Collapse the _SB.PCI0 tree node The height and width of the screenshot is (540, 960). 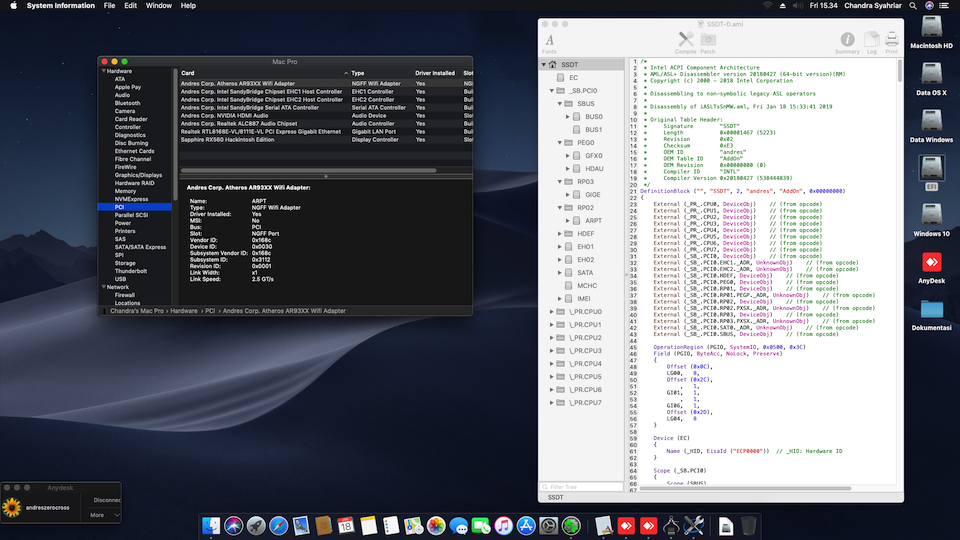click(552, 91)
